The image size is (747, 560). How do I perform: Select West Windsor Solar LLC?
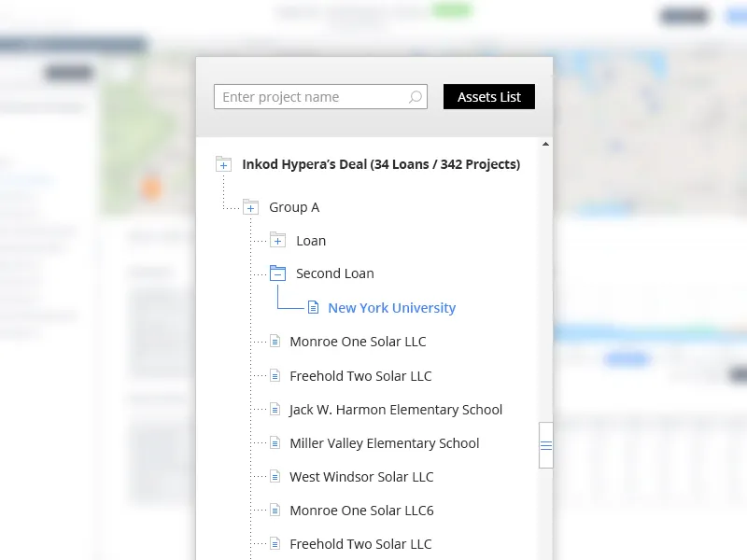pos(361,477)
